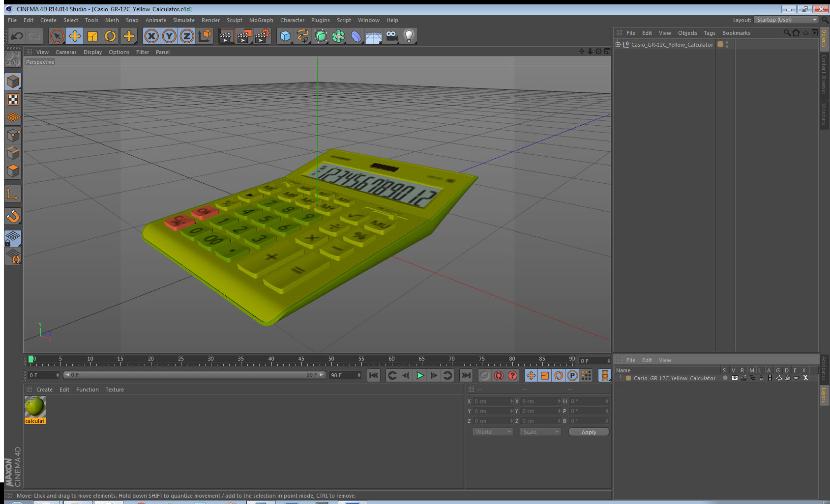Click the Enable Axis L-shaped icon
The image size is (830, 504).
click(x=13, y=194)
